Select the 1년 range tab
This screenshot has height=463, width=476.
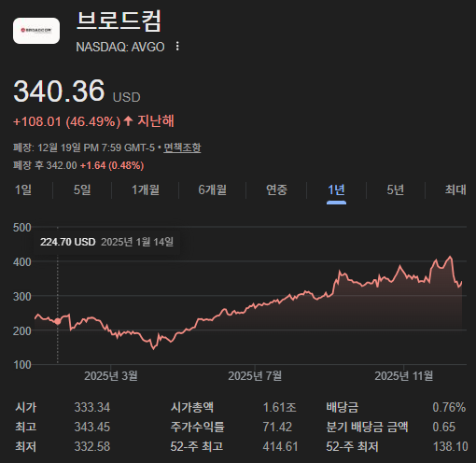click(336, 189)
